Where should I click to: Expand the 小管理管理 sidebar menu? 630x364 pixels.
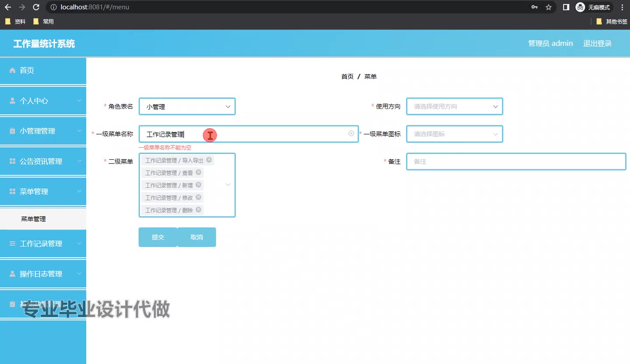[x=43, y=131]
